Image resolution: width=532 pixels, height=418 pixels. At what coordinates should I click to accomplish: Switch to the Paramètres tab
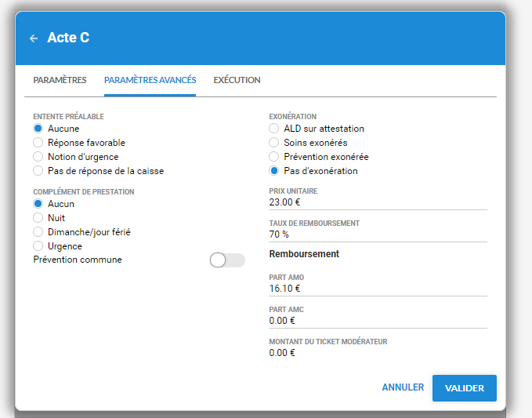point(60,80)
